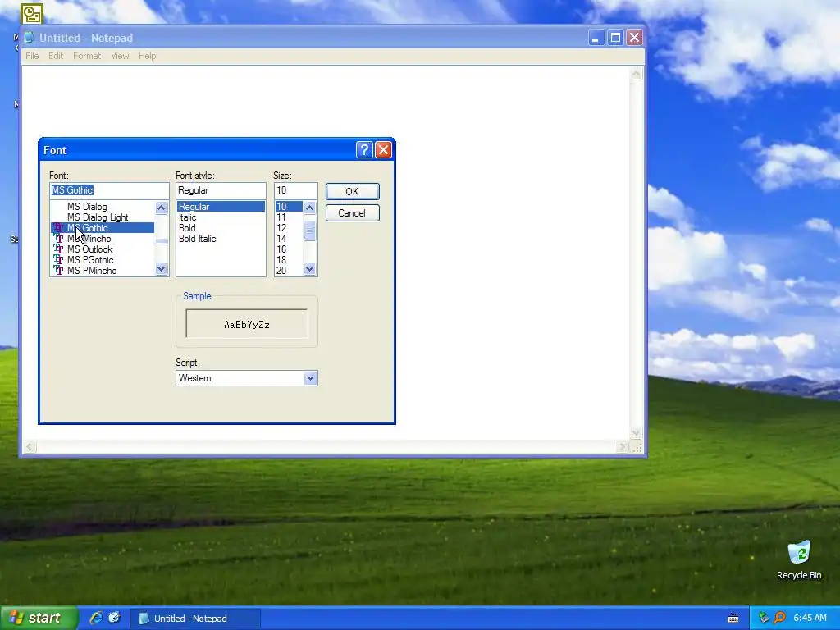Click the Font name input field
Viewport: 840px width, 630px height.
(109, 190)
